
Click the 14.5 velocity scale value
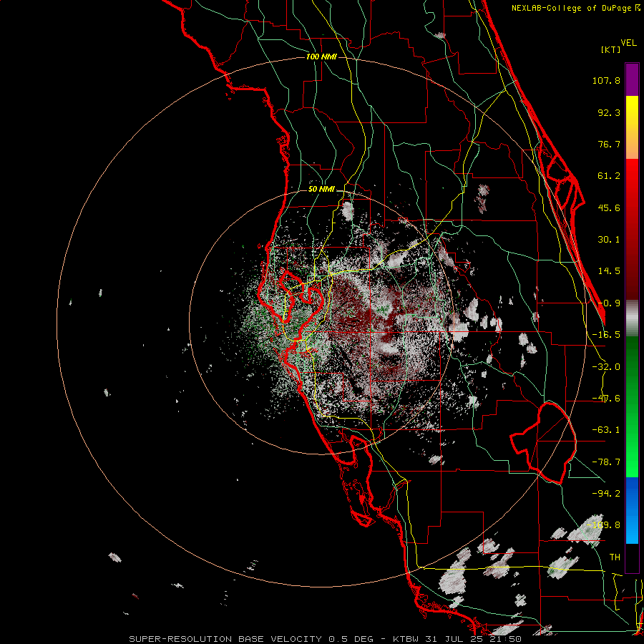[609, 271]
